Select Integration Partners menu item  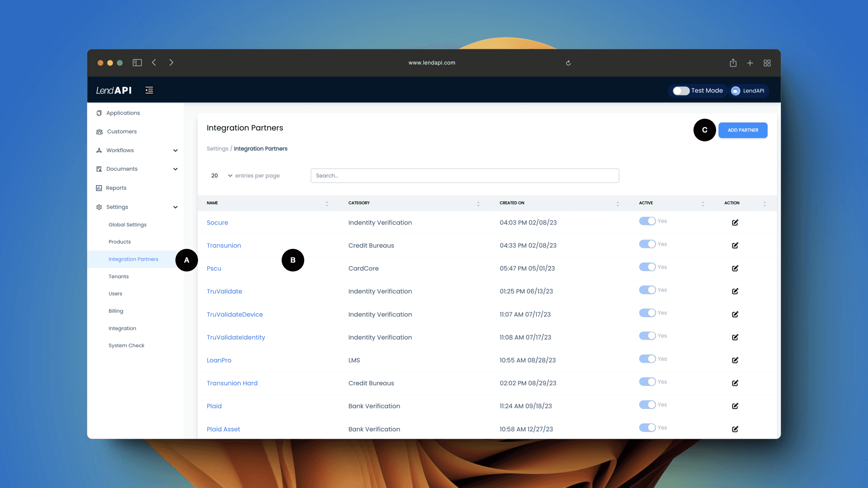click(133, 258)
